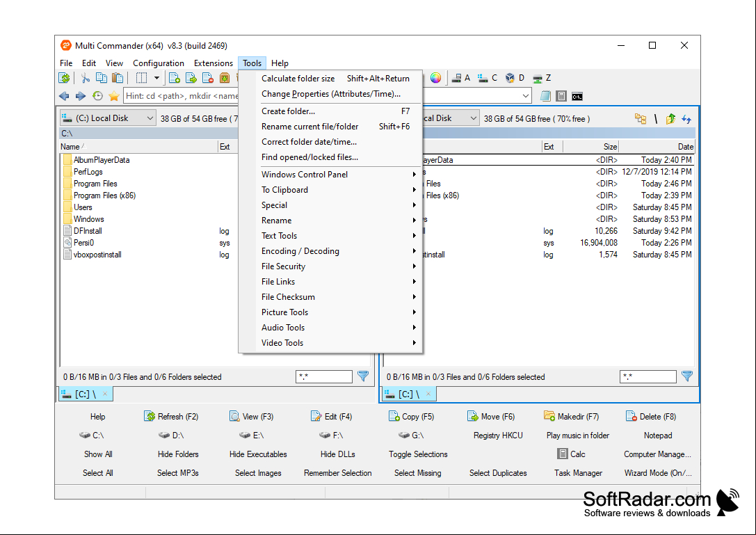Click the left panel filter input field
Viewport: 756px width, 535px height.
tap(324, 377)
